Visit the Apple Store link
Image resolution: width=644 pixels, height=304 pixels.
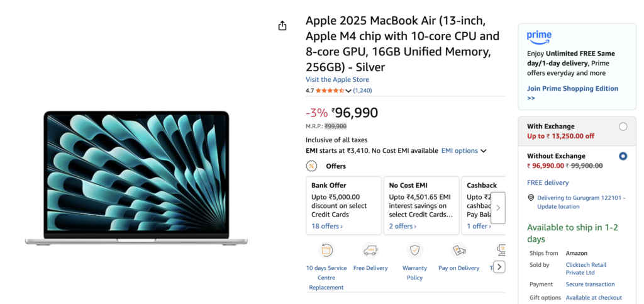click(x=337, y=80)
